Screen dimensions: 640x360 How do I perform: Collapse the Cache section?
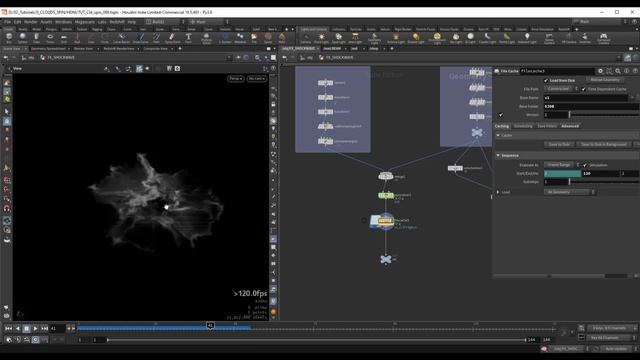pos(498,135)
